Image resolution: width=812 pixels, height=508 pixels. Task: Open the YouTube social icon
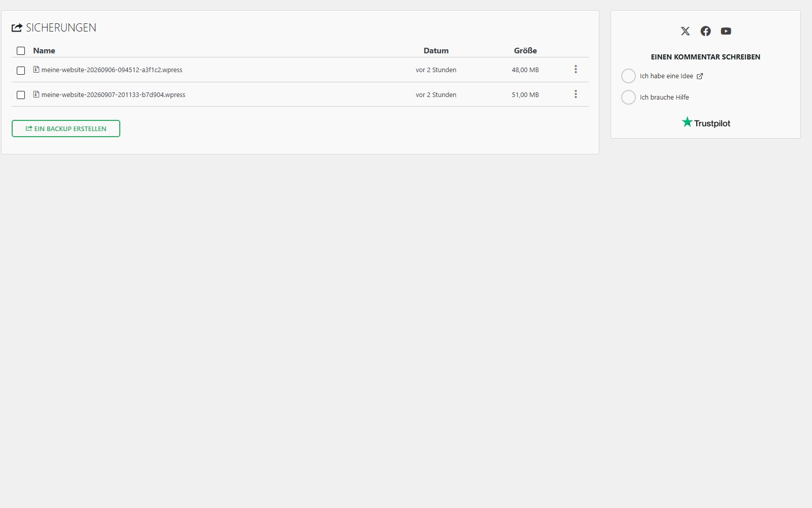click(726, 31)
